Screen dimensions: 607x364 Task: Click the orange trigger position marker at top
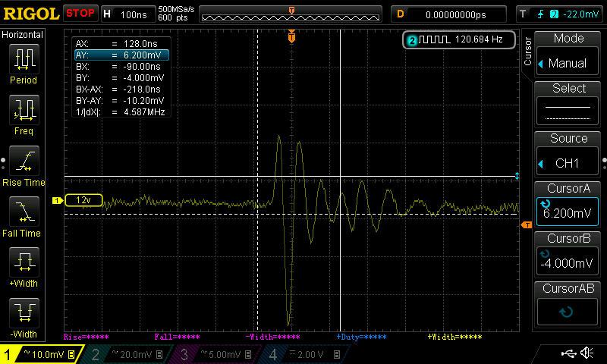[x=291, y=36]
